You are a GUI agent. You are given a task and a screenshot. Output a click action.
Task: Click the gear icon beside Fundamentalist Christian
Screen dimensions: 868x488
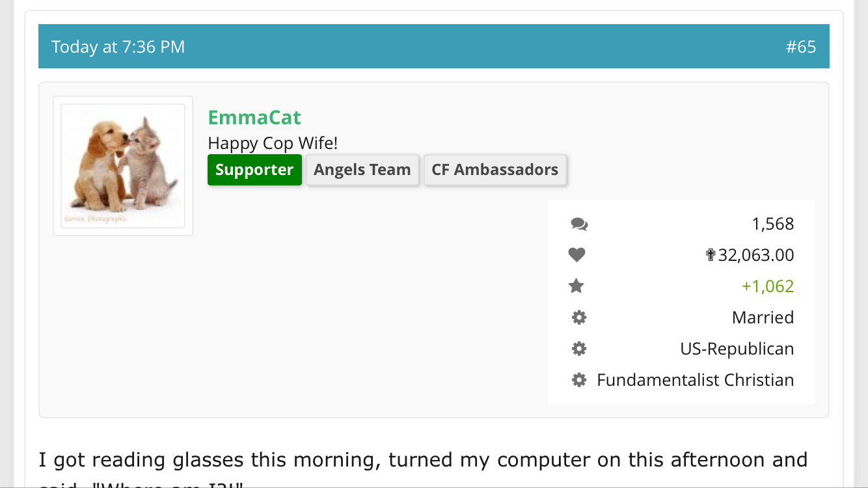pos(579,380)
